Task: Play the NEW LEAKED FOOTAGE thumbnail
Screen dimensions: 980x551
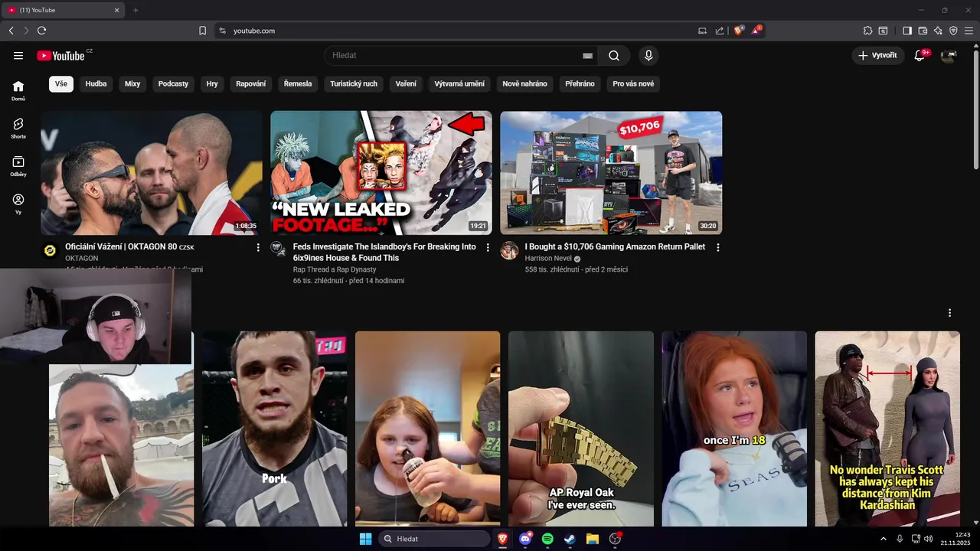Action: 381,173
